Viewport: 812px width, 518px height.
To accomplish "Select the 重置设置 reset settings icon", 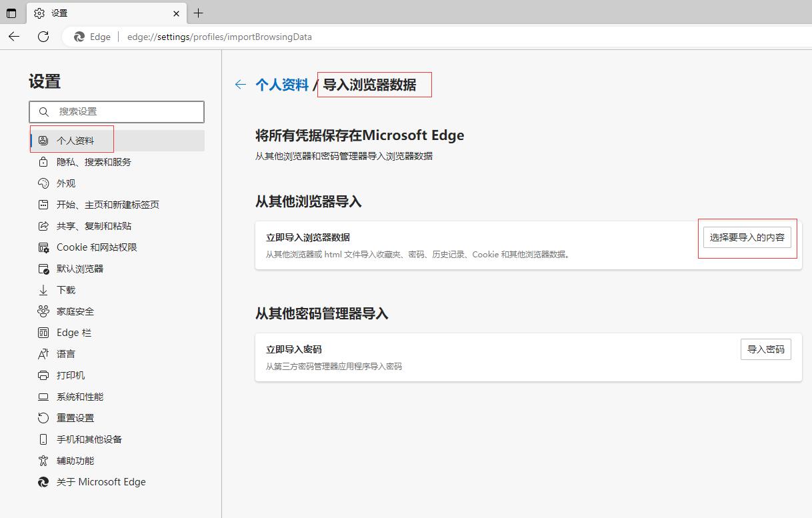I will pyautogui.click(x=42, y=417).
